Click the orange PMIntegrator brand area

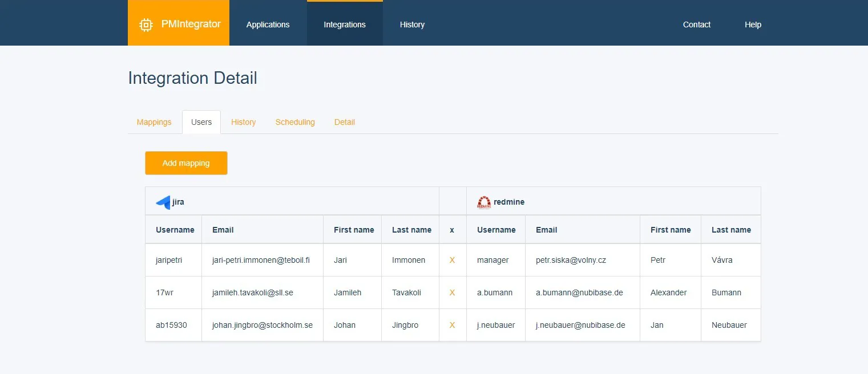coord(178,23)
